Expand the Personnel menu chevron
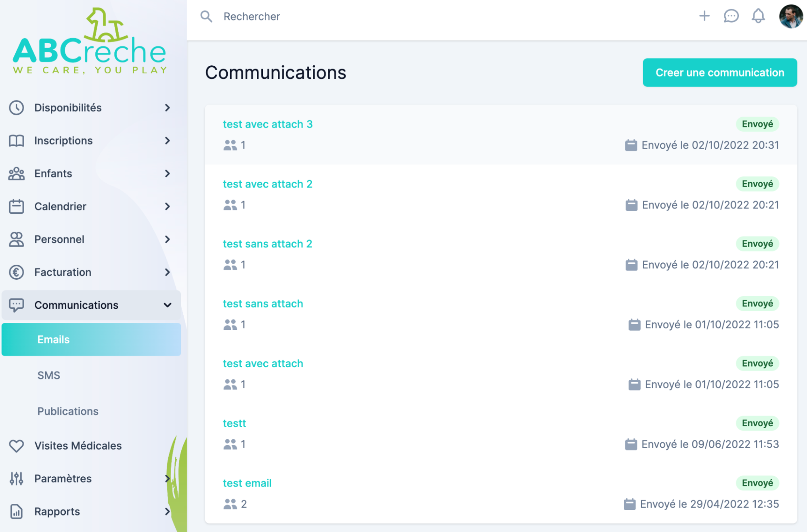The image size is (807, 532). pos(168,239)
